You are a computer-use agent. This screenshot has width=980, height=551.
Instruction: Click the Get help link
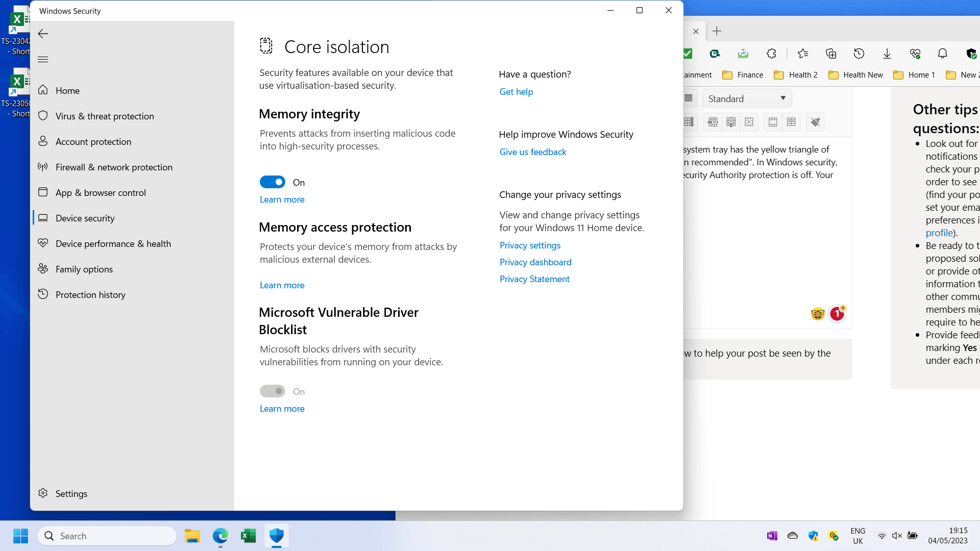(516, 92)
